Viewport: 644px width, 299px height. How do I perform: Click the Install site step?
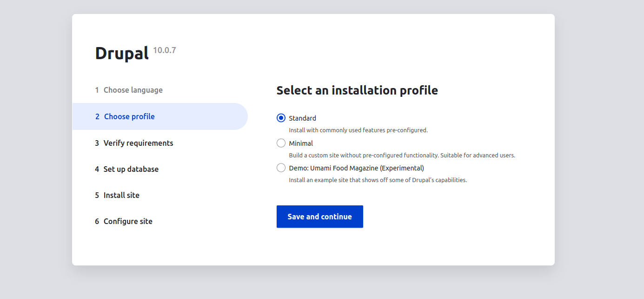tap(121, 195)
